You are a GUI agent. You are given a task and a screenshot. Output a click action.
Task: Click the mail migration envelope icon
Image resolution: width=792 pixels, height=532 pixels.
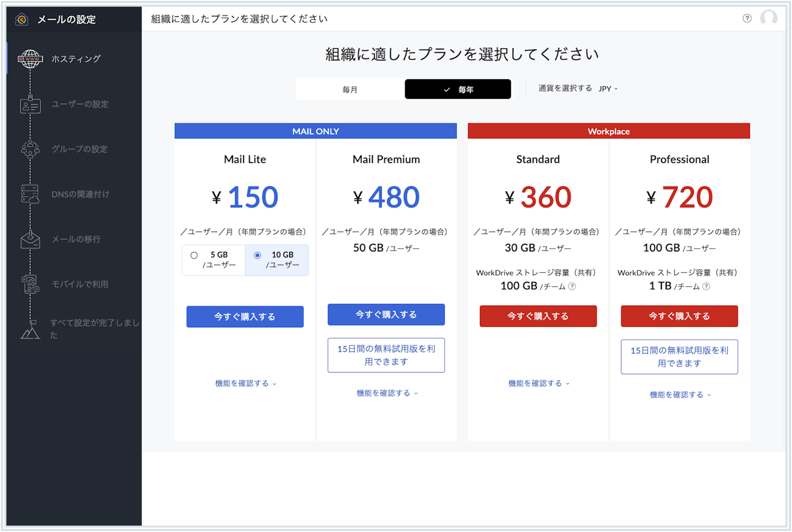(30, 239)
